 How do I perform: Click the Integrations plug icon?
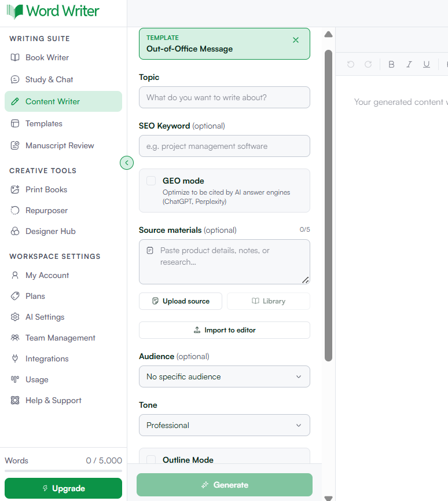tap(15, 359)
